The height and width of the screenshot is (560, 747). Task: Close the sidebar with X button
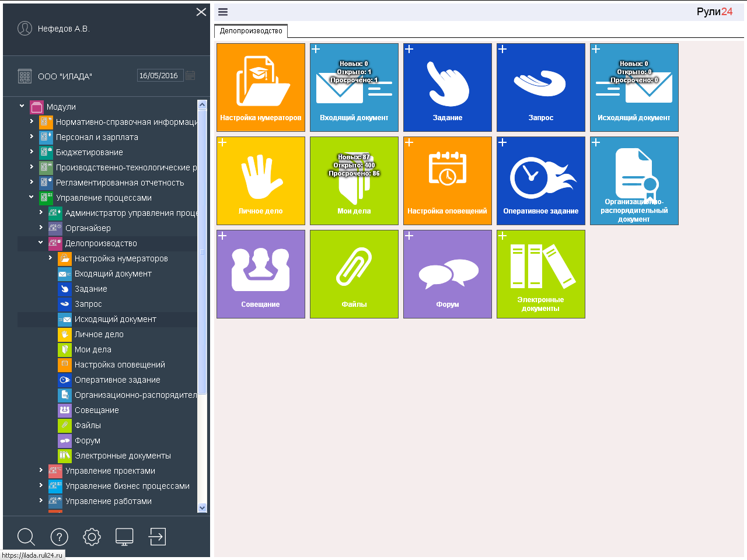pyautogui.click(x=201, y=12)
